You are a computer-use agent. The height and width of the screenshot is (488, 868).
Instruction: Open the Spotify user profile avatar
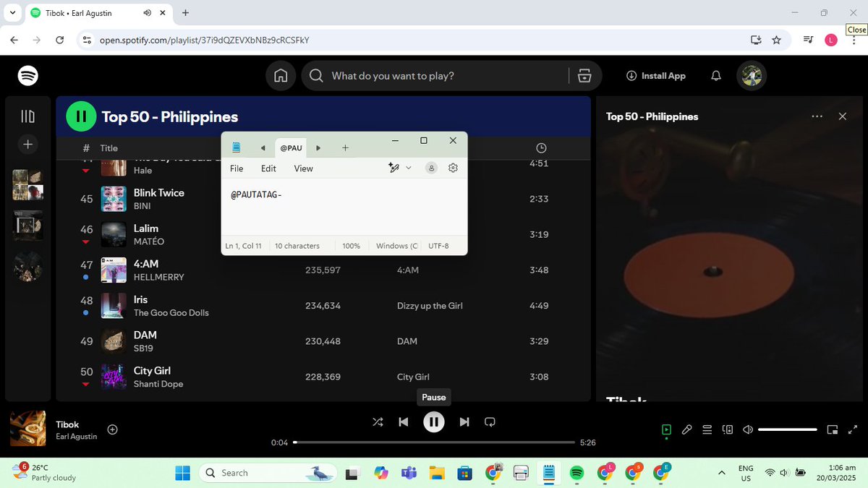[752, 76]
